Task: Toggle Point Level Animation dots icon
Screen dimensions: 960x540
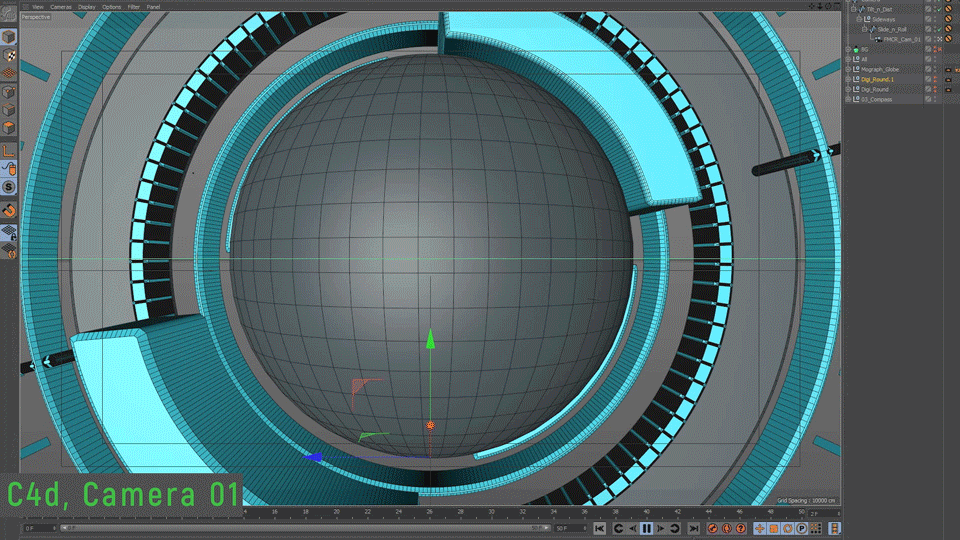Action: (816, 528)
